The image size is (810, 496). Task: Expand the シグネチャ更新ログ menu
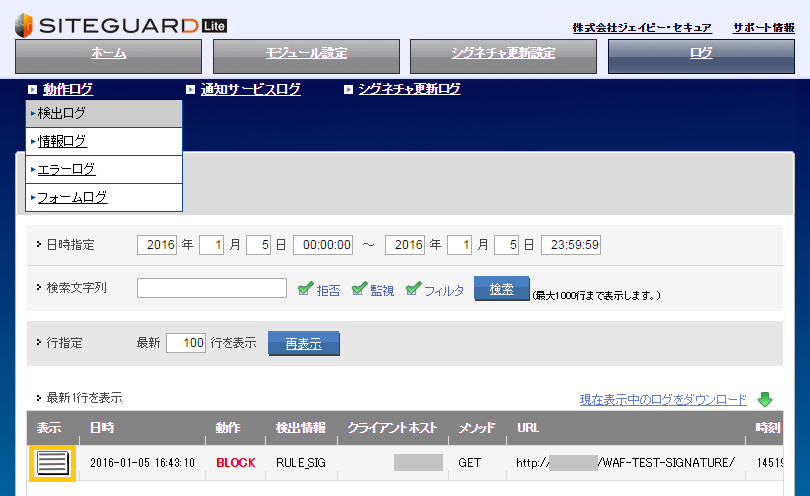click(x=409, y=89)
